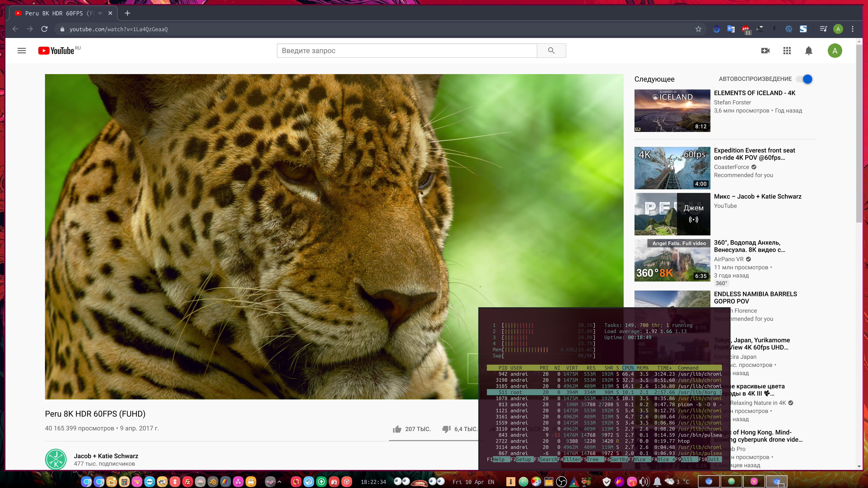Click into the YouTube search input field
The image size is (868, 488).
coord(407,51)
